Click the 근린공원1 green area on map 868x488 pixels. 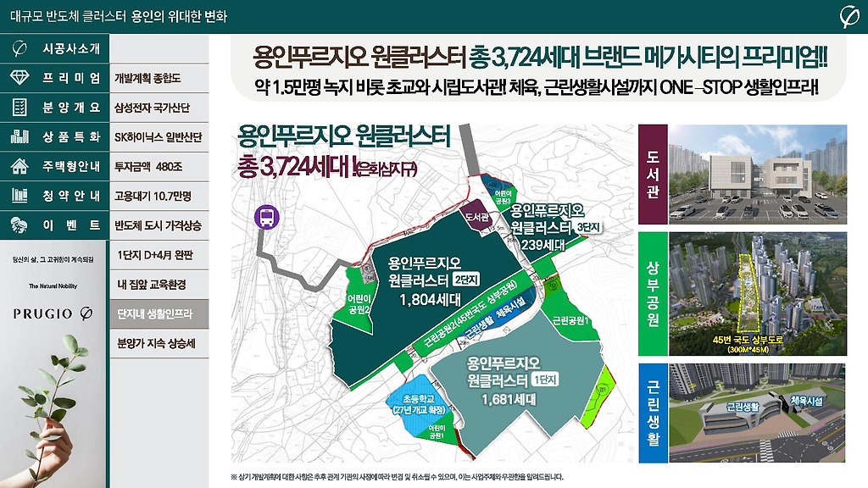tap(570, 319)
